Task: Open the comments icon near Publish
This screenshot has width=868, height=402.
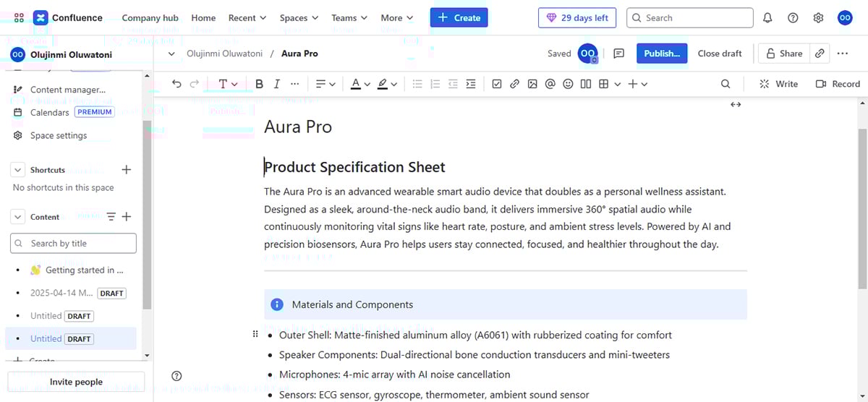Action: tap(618, 54)
